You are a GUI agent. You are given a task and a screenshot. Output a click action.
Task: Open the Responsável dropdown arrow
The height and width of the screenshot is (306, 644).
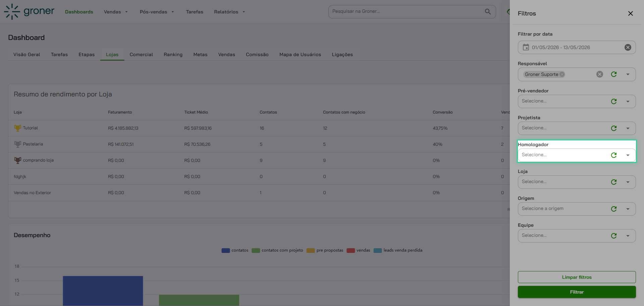pos(628,75)
